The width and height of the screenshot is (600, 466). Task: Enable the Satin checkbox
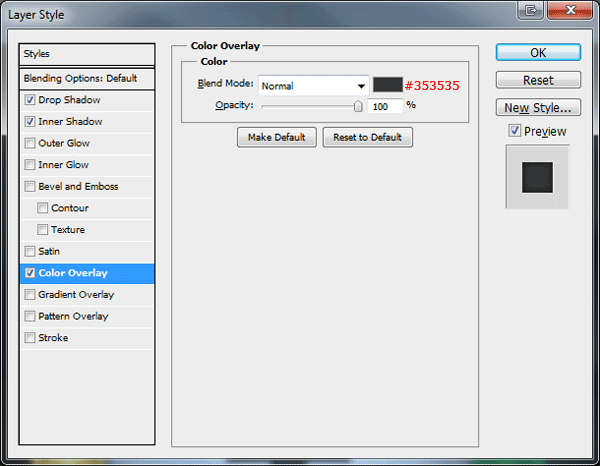[29, 251]
